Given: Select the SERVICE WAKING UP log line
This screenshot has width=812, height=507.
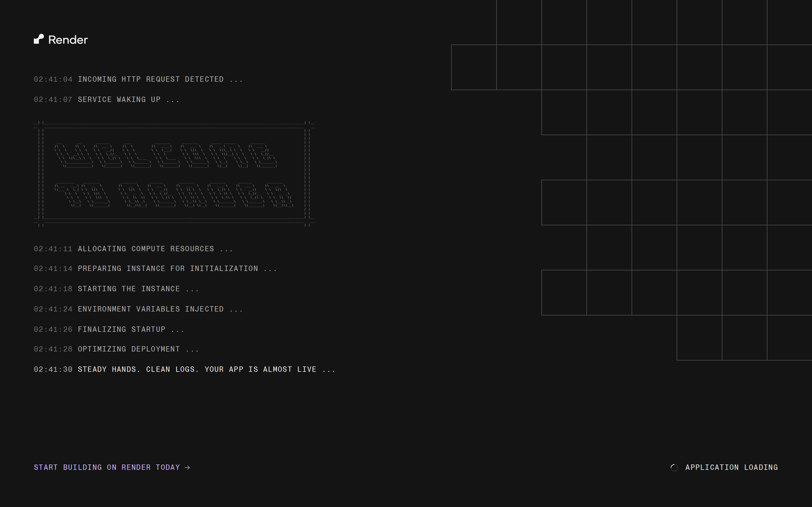Looking at the screenshot, I should tap(106, 99).
